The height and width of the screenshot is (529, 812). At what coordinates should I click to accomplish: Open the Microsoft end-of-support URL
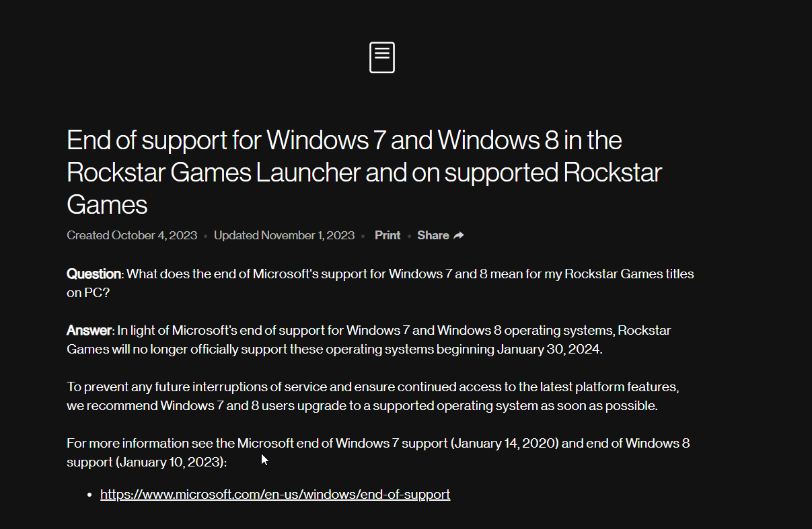pyautogui.click(x=275, y=495)
